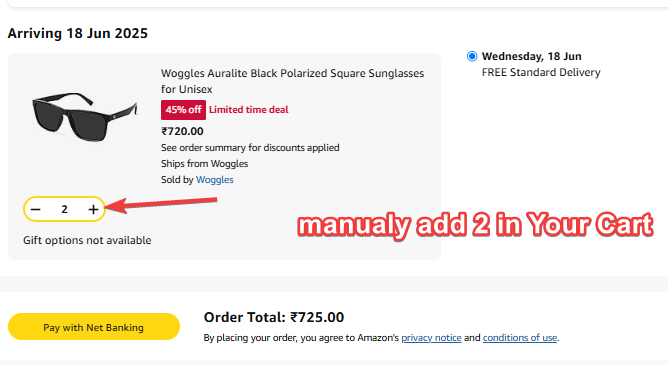668x365 pixels.
Task: Click the quantity value showing 2
Action: coord(64,209)
